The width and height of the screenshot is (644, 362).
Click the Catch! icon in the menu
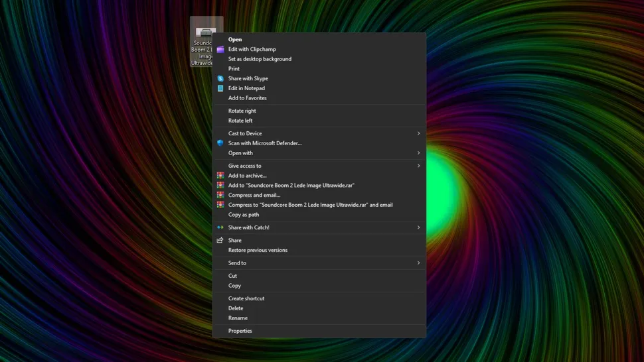tap(220, 227)
